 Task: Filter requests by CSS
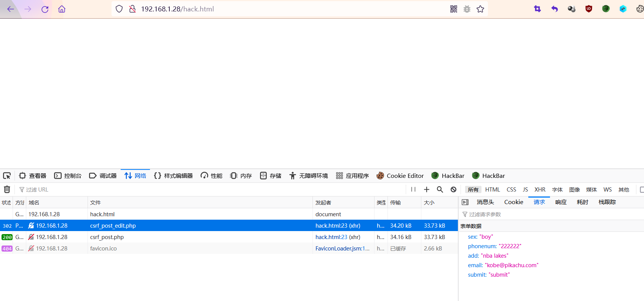[x=511, y=189]
